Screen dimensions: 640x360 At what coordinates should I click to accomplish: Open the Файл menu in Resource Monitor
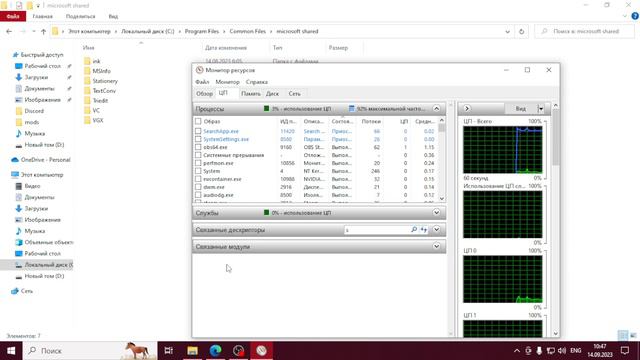point(202,82)
